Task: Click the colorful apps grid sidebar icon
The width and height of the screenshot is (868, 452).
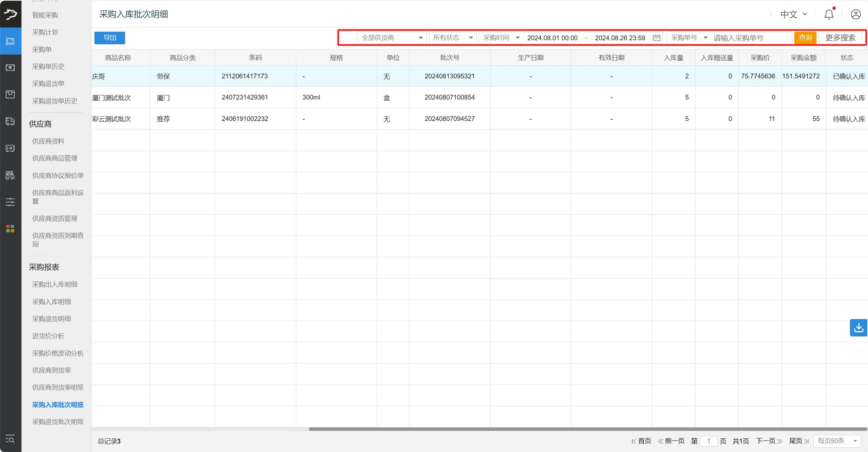Action: [10, 228]
